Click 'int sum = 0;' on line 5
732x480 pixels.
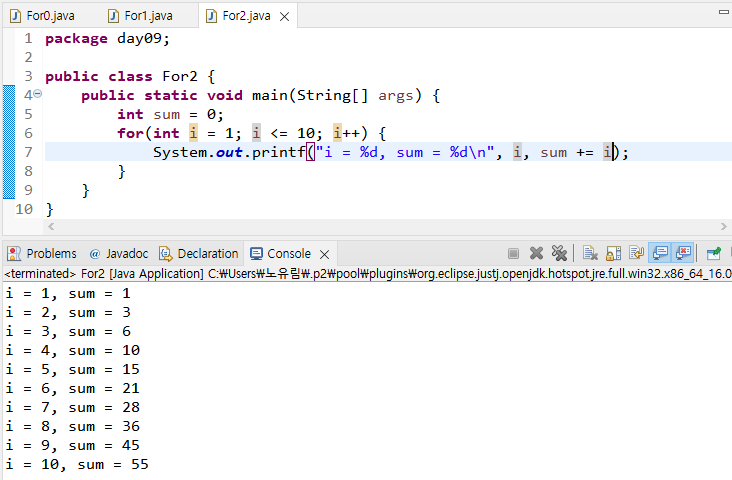[170, 114]
